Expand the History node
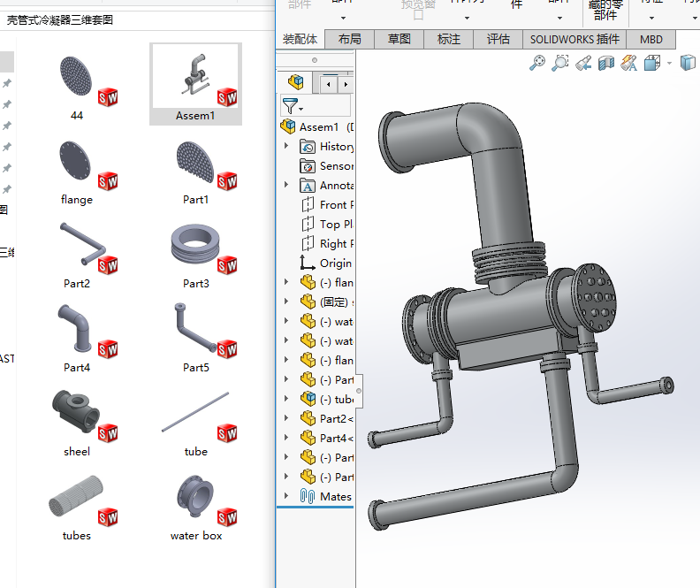The height and width of the screenshot is (588, 700). click(286, 147)
